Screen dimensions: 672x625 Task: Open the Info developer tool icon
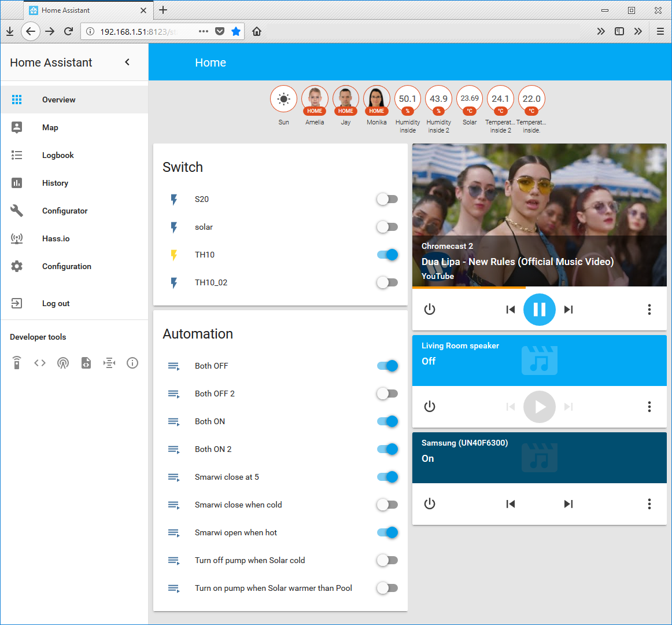(x=132, y=363)
